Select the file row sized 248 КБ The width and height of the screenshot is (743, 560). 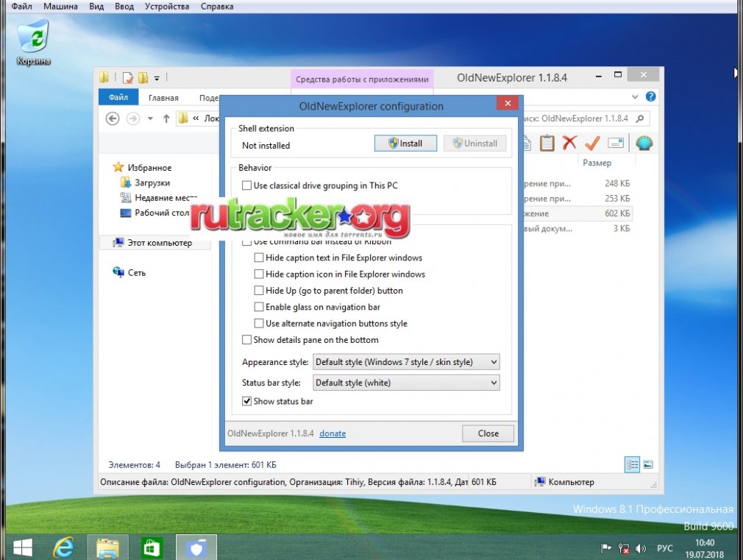577,183
